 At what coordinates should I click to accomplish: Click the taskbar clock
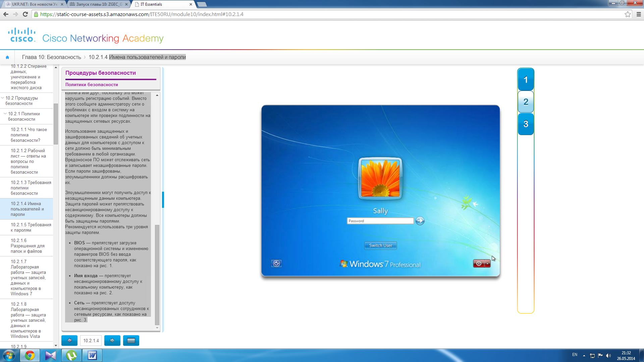626,356
